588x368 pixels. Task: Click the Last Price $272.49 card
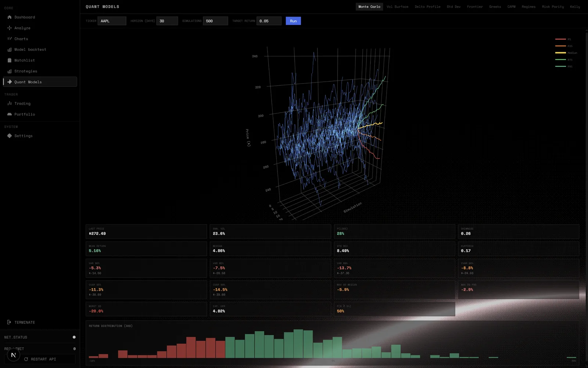pos(146,231)
